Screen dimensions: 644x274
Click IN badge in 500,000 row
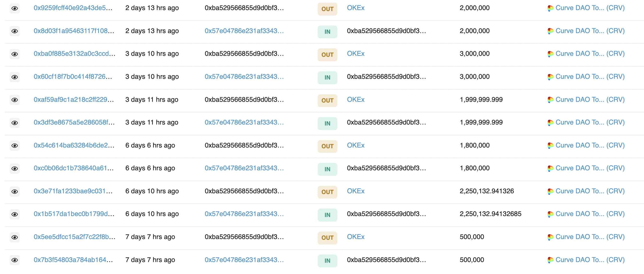click(x=327, y=261)
